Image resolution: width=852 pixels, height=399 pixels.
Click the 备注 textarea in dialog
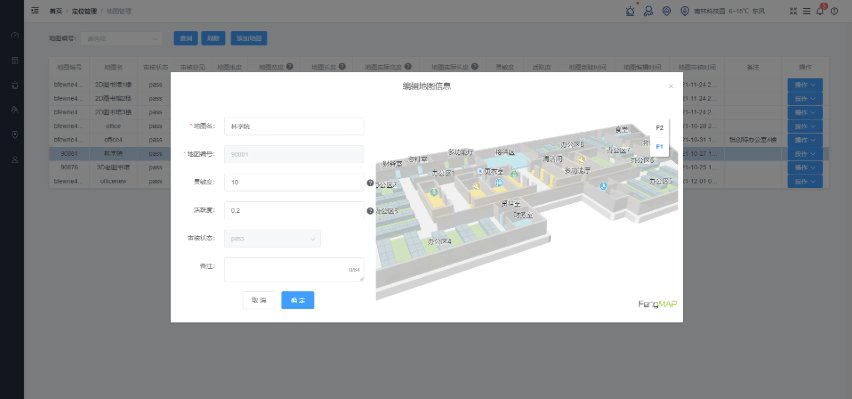(294, 270)
